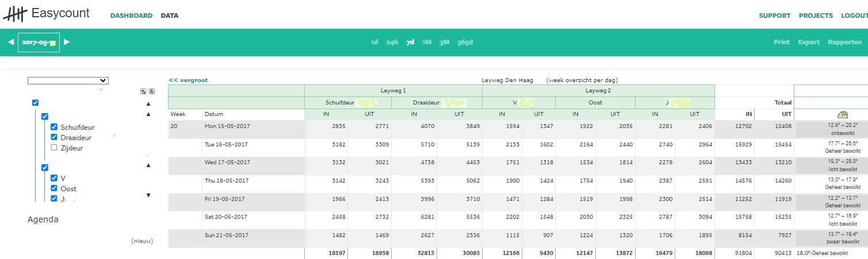Click the Easycount tally logo
This screenshot has width=868, height=259.
16,14
